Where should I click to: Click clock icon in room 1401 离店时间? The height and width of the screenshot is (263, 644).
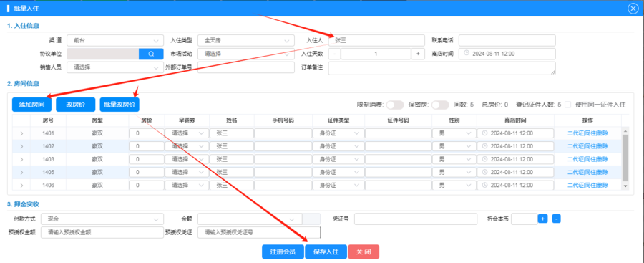tap(484, 133)
